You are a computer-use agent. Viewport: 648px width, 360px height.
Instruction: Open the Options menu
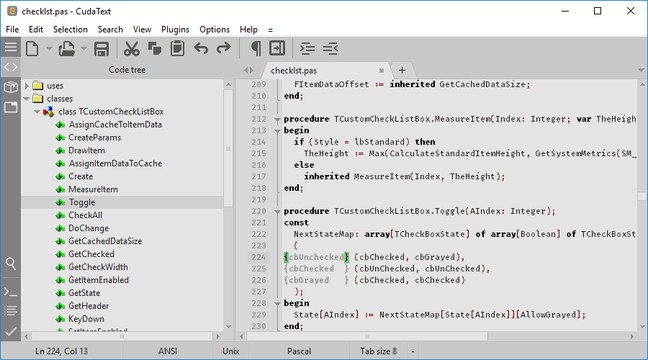point(214,29)
